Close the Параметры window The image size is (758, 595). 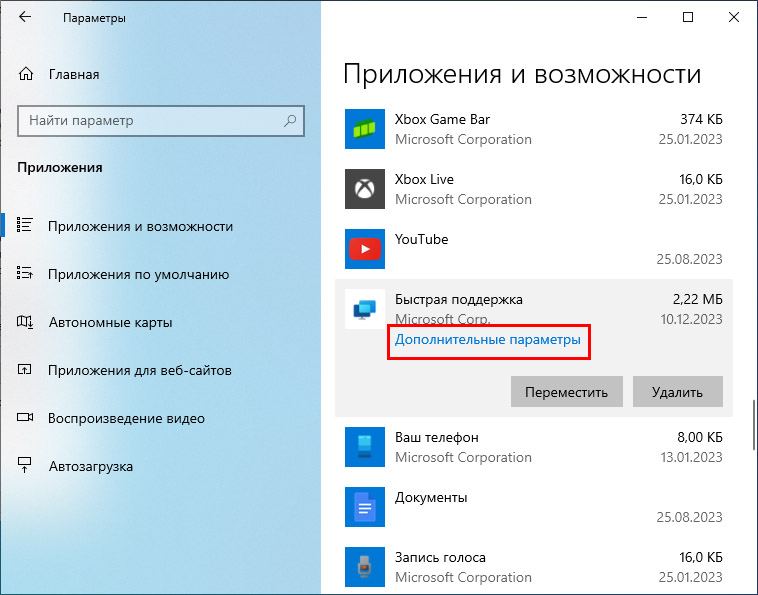click(734, 17)
